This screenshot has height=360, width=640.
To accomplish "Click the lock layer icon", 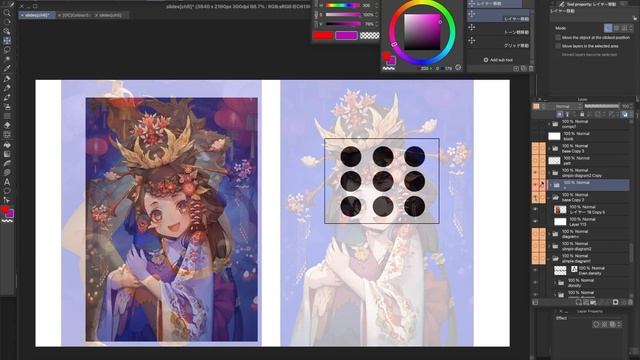I will [x=582, y=115].
